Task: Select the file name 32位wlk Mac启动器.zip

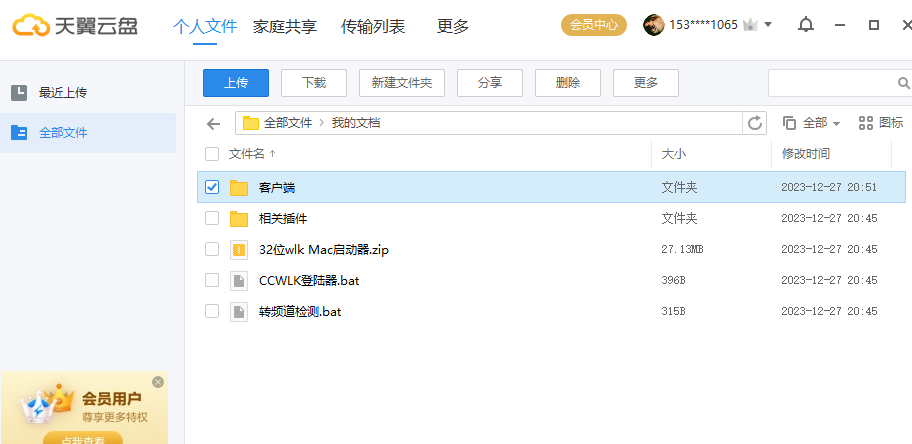Action: click(324, 250)
